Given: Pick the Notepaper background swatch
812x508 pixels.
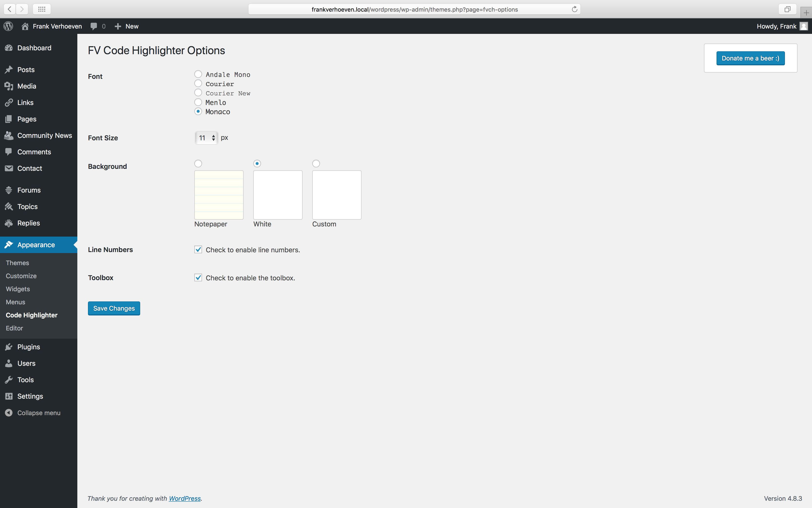Looking at the screenshot, I should coord(219,195).
